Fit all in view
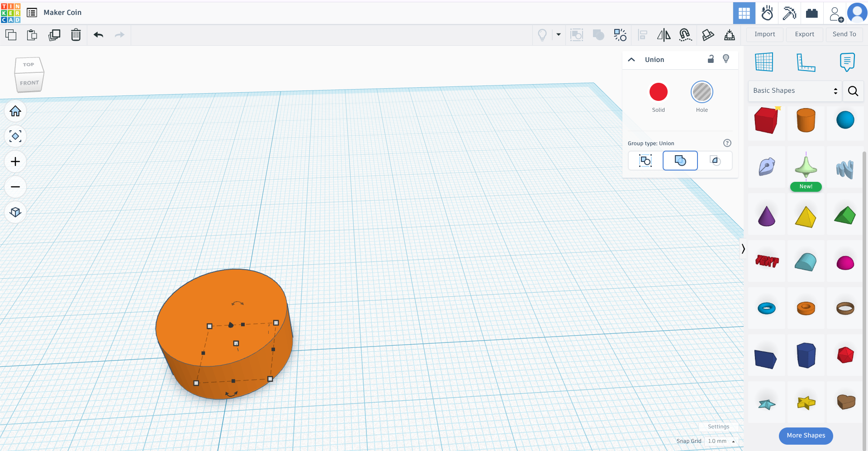The width and height of the screenshot is (868, 451). click(x=15, y=136)
